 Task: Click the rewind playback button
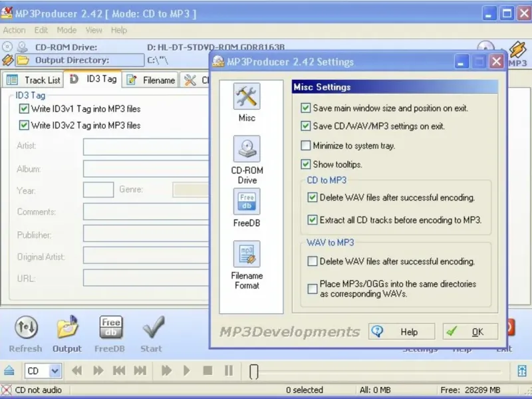77,370
